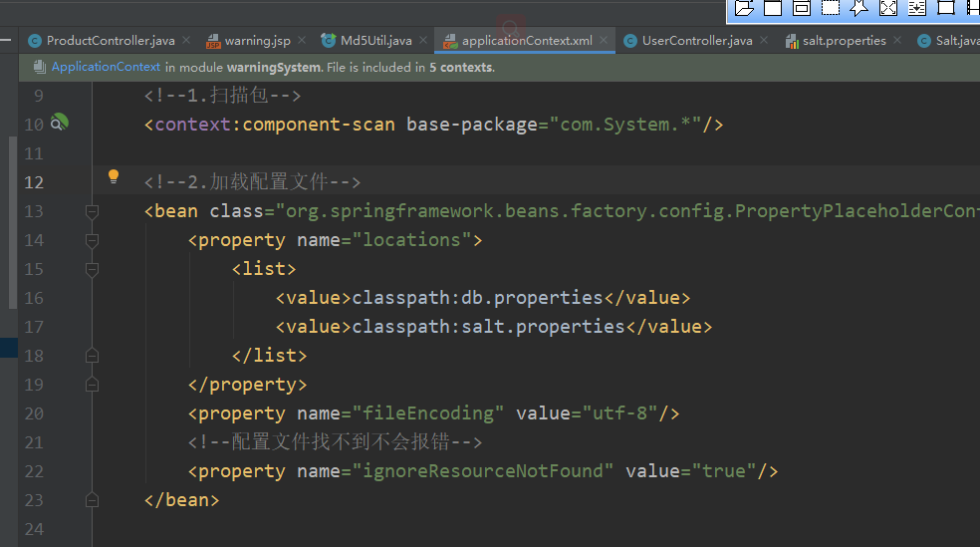Click the open-folder icon in the capture toolbar
Viewport: 980px width, 547px height.
744,8
